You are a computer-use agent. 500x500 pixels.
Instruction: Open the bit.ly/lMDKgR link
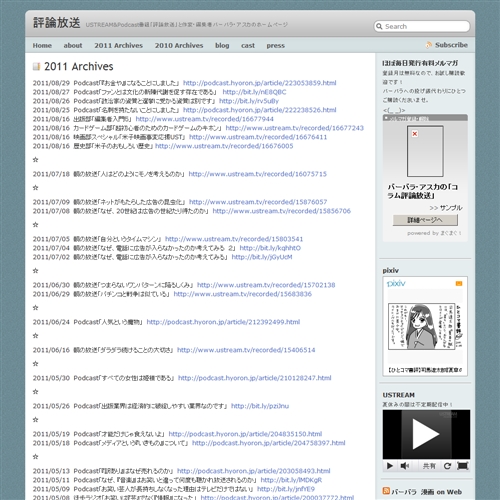coord(291,480)
